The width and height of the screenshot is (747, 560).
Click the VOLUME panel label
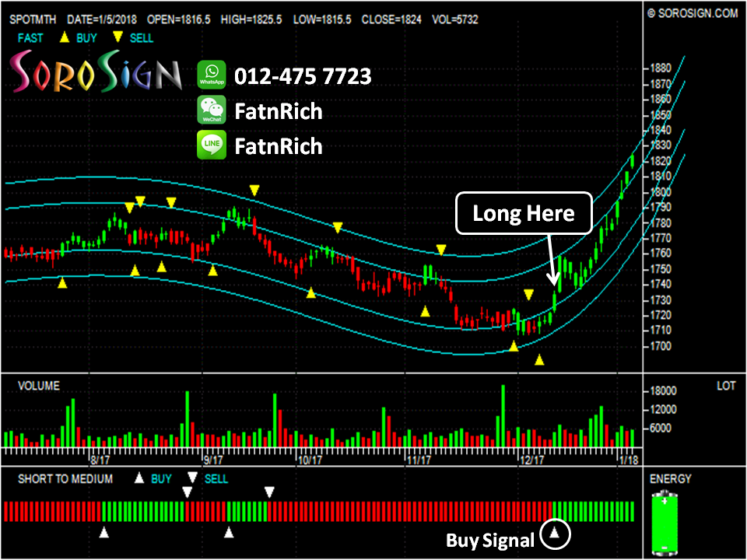pos(39,385)
